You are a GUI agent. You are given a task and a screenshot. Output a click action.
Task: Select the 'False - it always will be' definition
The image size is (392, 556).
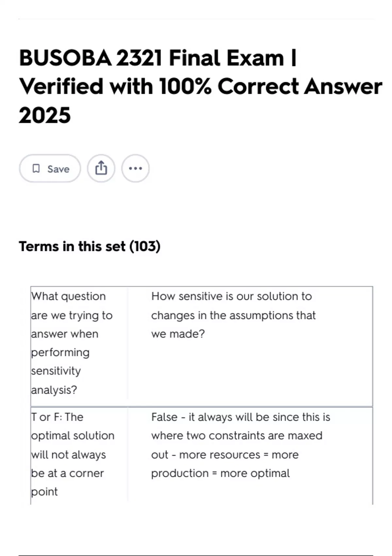240,417
